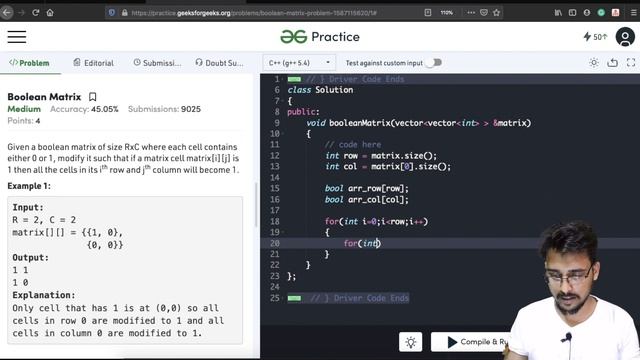The height and width of the screenshot is (360, 640).
Task: Reset the 110% zoom level indicator
Action: (x=447, y=13)
